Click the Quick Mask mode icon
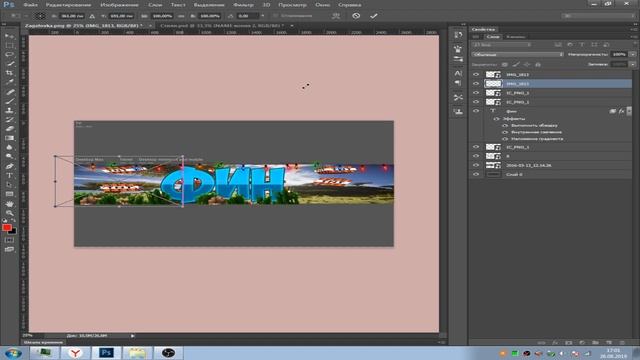The width and height of the screenshot is (640, 360). 9,240
